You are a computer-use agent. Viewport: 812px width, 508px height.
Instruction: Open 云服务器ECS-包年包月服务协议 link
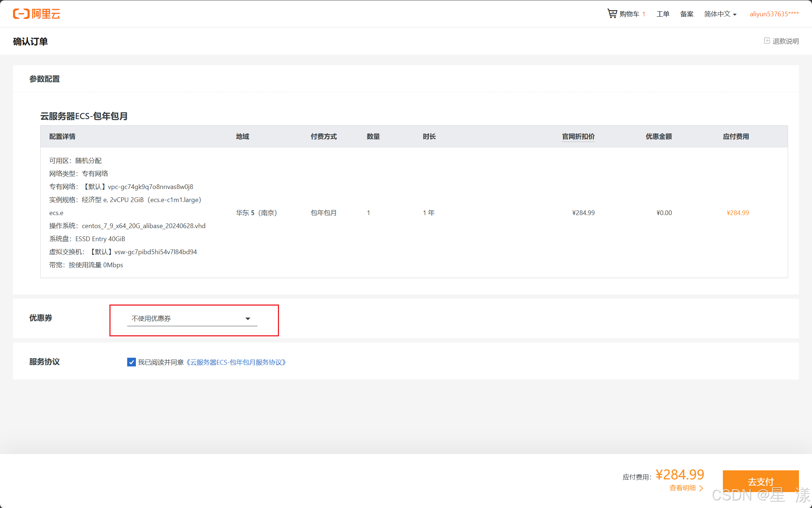tap(236, 362)
